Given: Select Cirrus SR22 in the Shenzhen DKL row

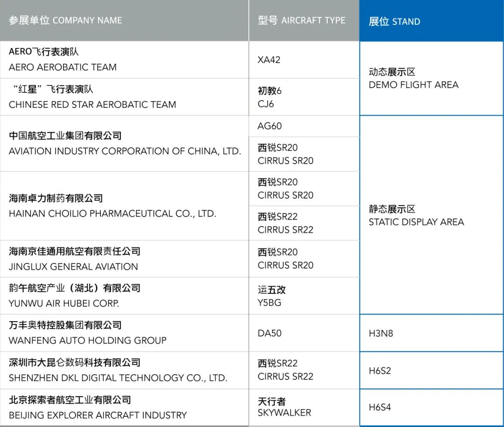Looking at the screenshot, I should [x=304, y=370].
